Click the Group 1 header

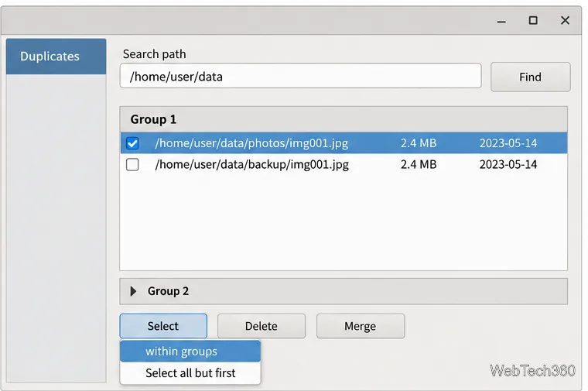tap(344, 119)
